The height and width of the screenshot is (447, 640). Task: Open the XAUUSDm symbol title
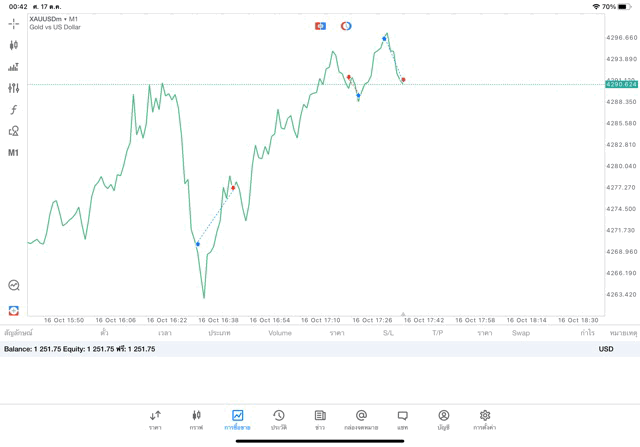[54, 19]
